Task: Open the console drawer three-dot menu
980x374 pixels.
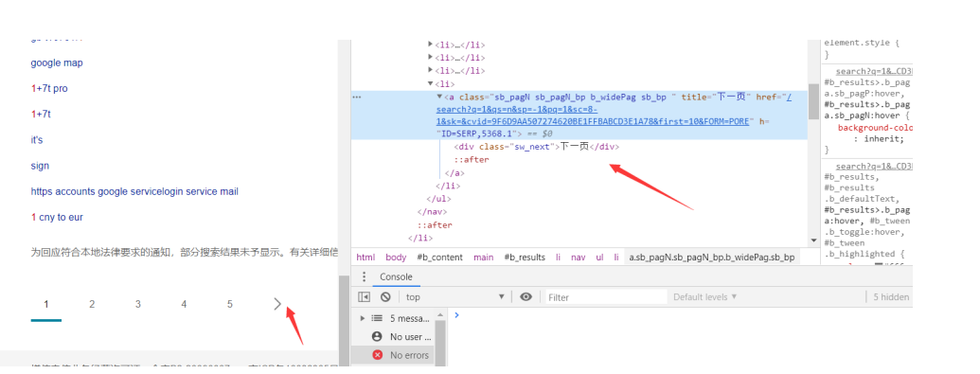Action: click(x=365, y=277)
